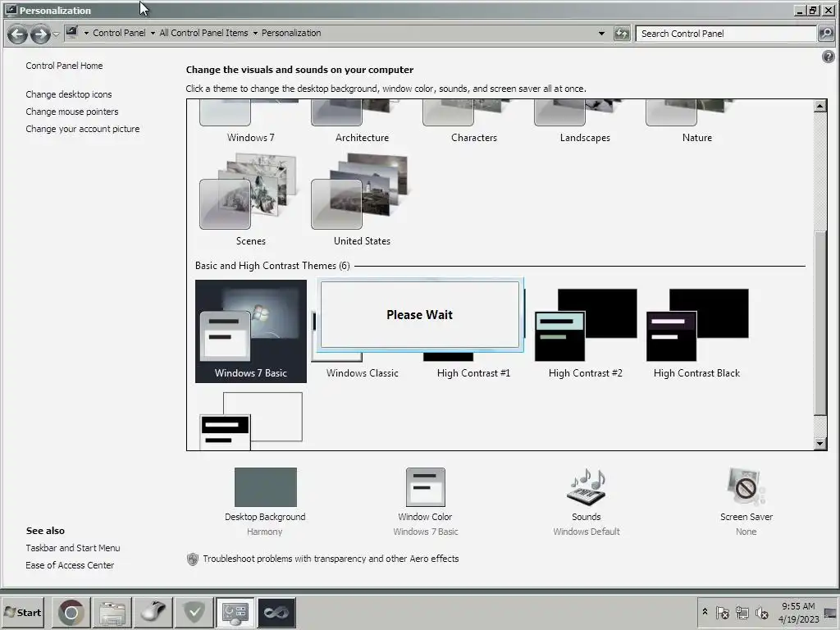Click the search magnifier icon
This screenshot has height=630, width=840.
click(826, 33)
